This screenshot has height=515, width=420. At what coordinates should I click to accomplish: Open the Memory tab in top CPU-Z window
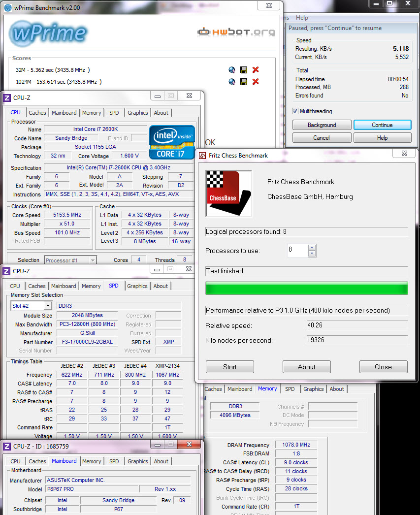(x=92, y=113)
